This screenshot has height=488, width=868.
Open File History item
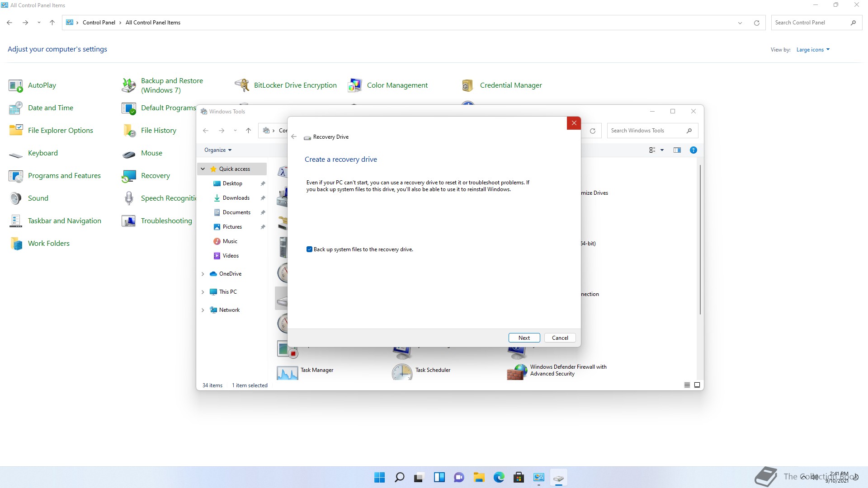(x=149, y=130)
